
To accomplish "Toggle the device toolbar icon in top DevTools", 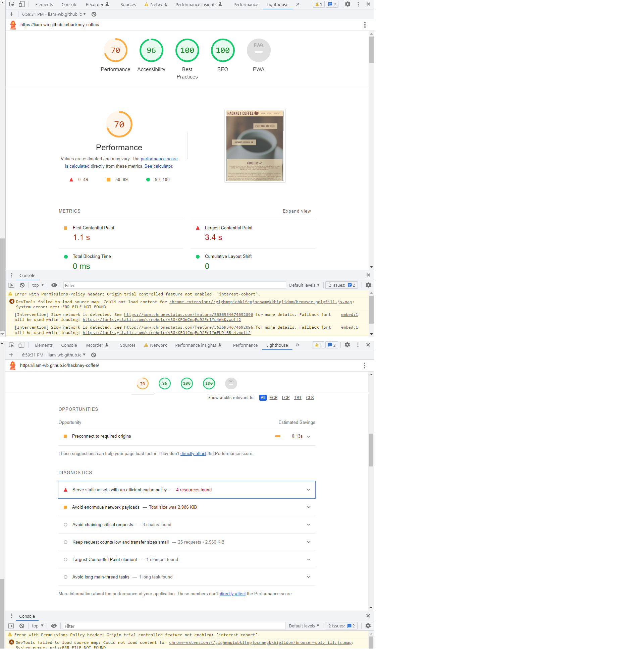I will [21, 4].
